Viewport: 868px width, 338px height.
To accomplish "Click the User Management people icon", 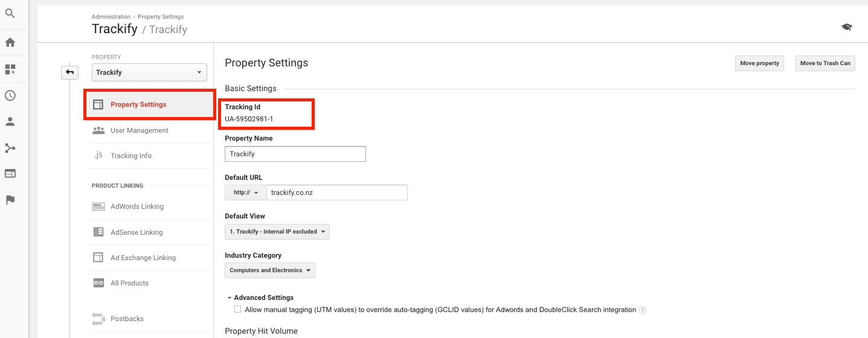I will click(x=98, y=130).
